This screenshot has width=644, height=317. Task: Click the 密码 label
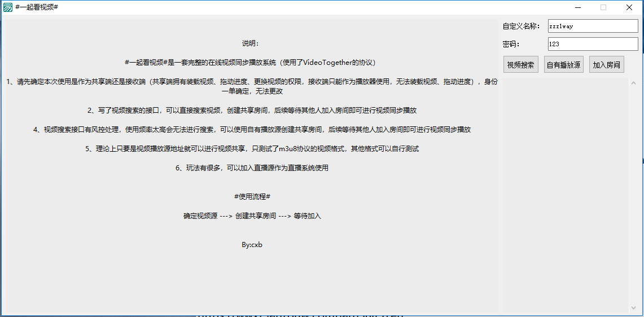(511, 44)
